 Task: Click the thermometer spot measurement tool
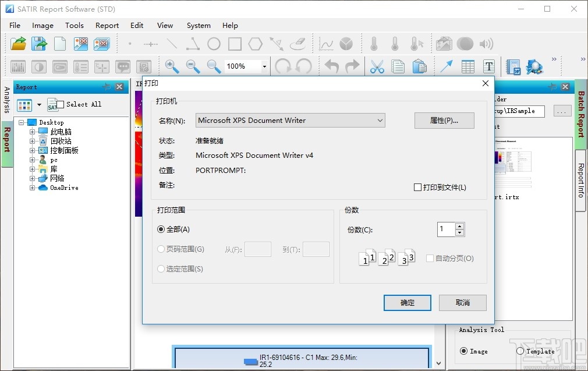click(x=373, y=44)
